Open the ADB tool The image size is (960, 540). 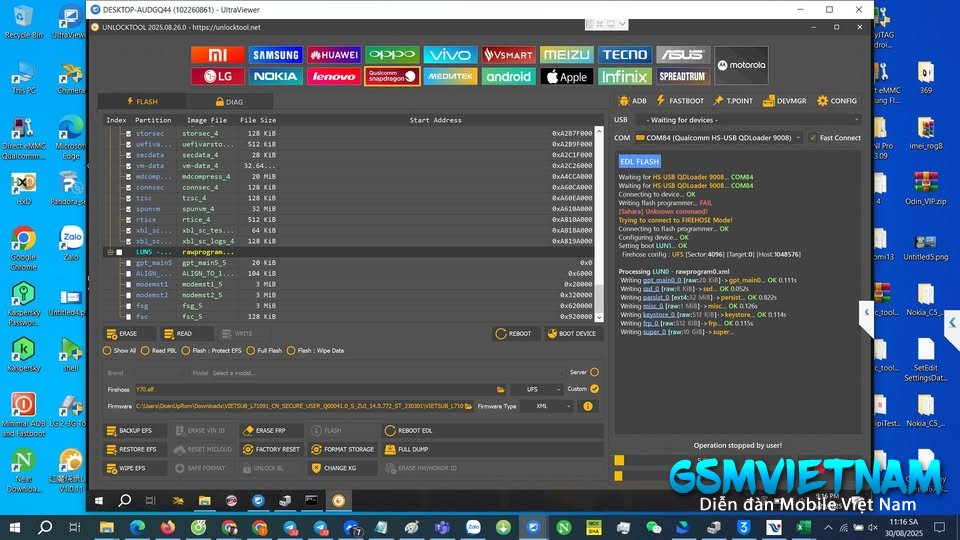[632, 101]
